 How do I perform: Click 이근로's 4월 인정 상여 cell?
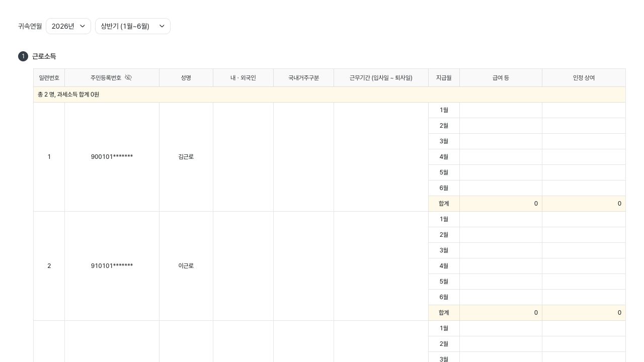click(584, 266)
